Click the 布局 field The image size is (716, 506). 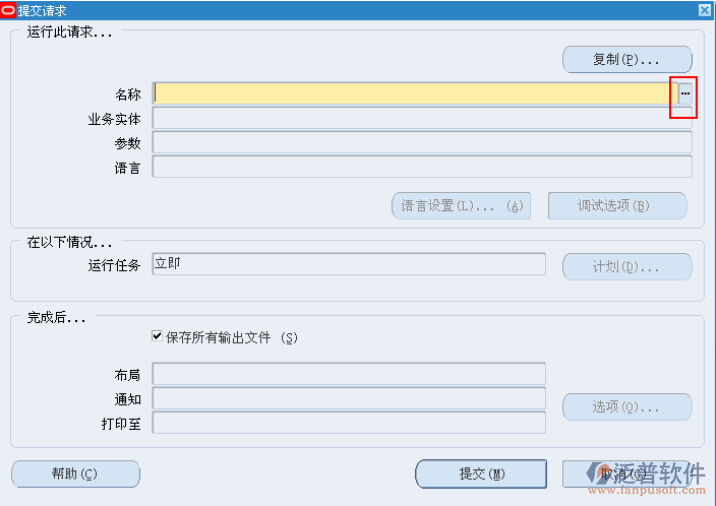(348, 374)
